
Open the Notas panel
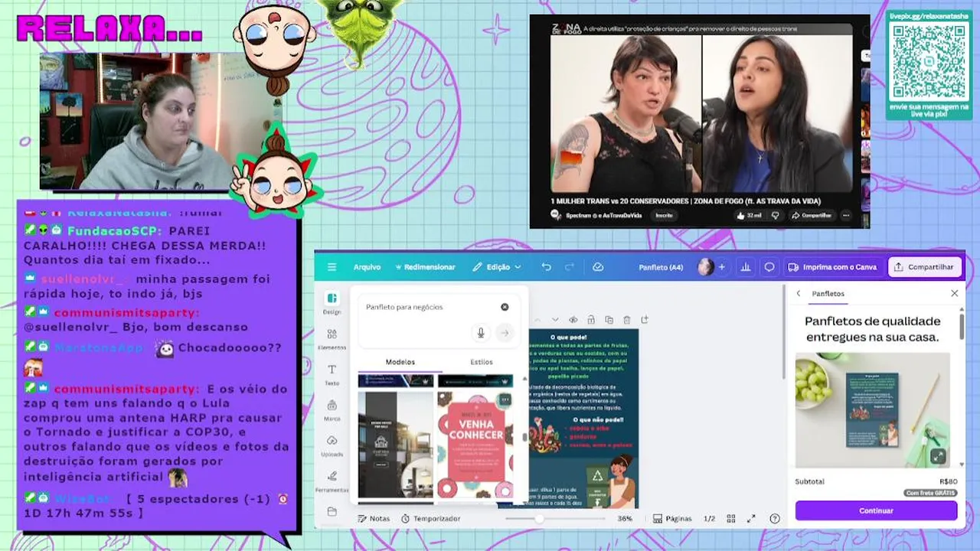(x=374, y=518)
